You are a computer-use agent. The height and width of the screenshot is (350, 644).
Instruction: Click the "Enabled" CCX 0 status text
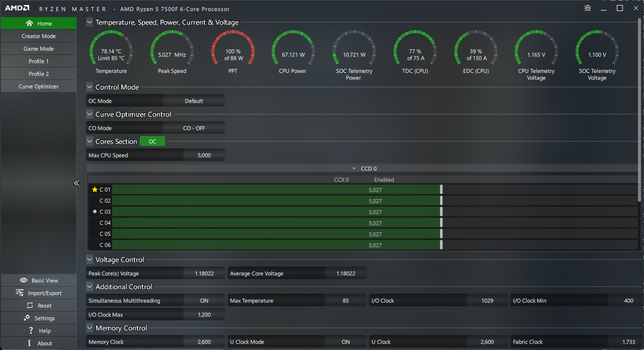384,180
